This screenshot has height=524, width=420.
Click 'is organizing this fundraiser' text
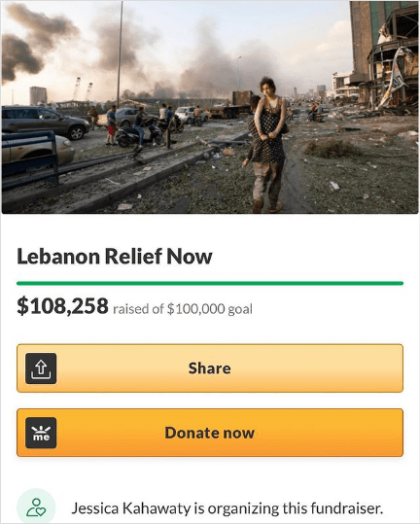(289, 508)
